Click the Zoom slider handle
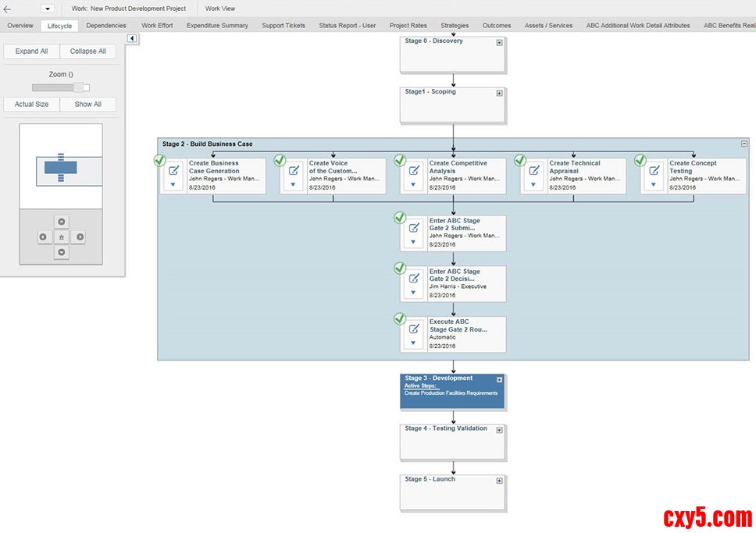 click(87, 87)
